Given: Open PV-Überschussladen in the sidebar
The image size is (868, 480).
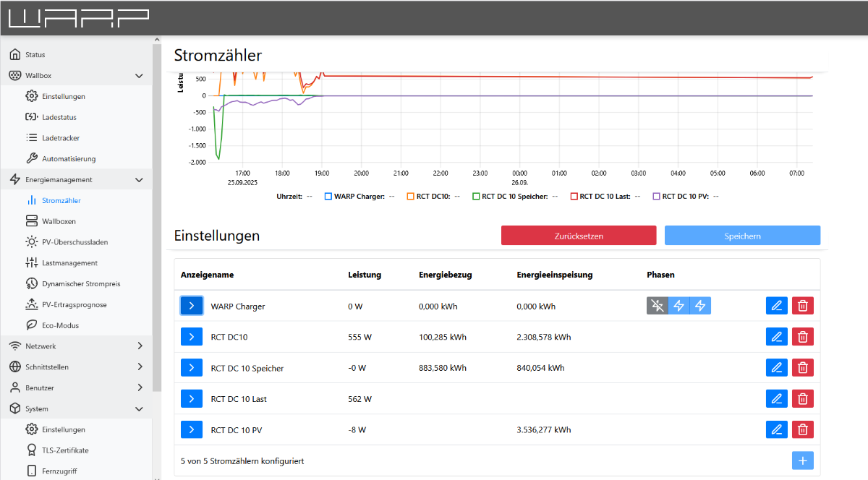Looking at the screenshot, I should pos(75,242).
